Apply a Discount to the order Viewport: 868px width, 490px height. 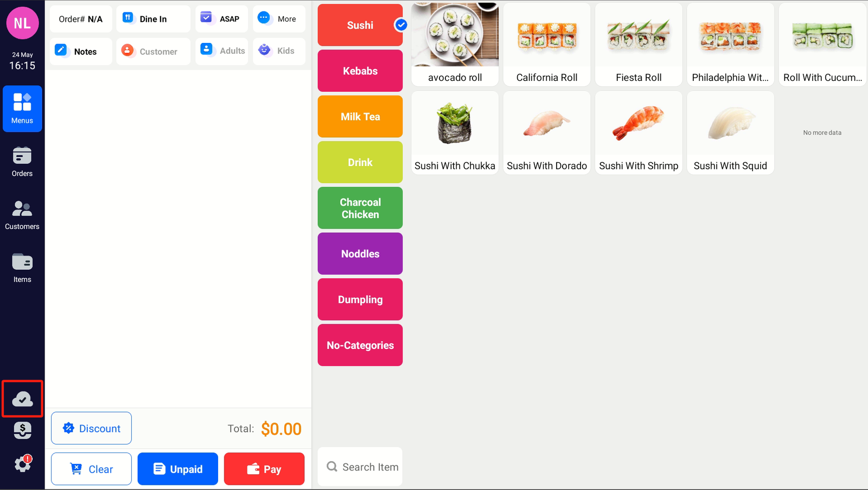91,428
